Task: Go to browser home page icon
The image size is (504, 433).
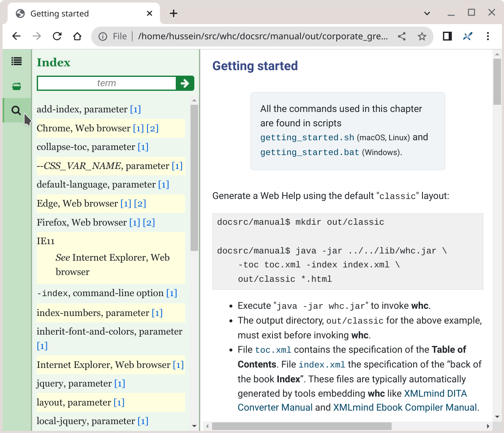Action: (x=77, y=36)
